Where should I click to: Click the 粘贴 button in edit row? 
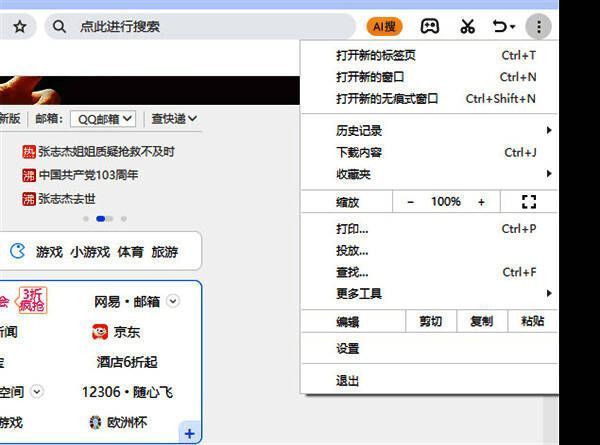[x=533, y=322]
